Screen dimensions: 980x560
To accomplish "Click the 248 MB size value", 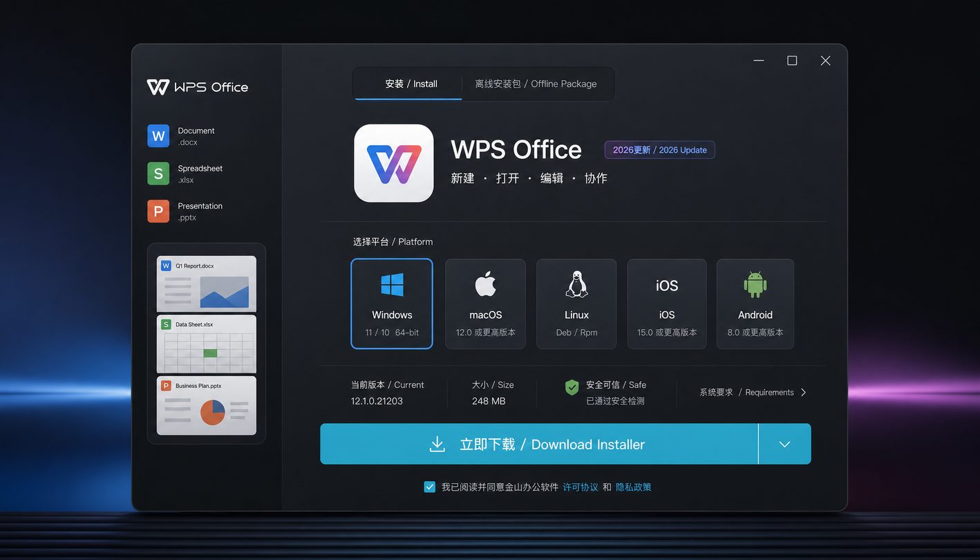I will tap(489, 401).
